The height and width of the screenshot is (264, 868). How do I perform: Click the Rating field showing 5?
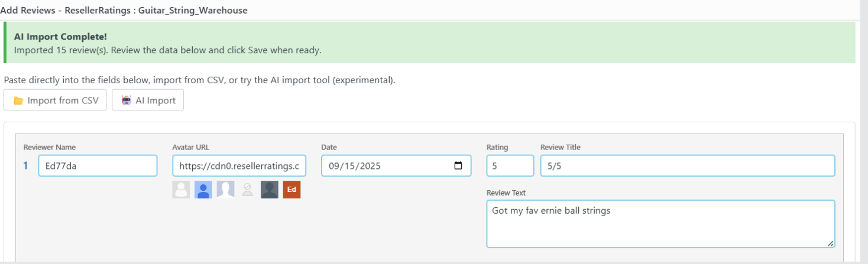coord(510,166)
